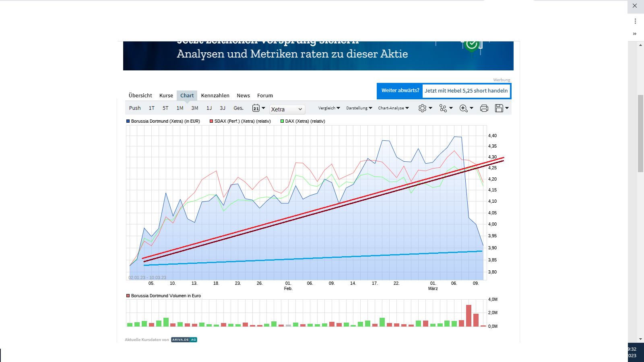
Task: Open browser three-dot menu
Action: click(635, 21)
